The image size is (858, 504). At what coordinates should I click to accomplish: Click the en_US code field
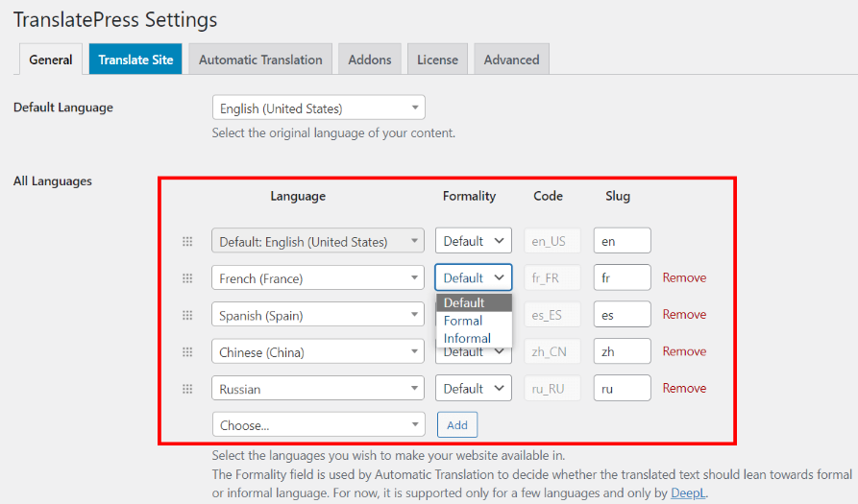click(552, 241)
